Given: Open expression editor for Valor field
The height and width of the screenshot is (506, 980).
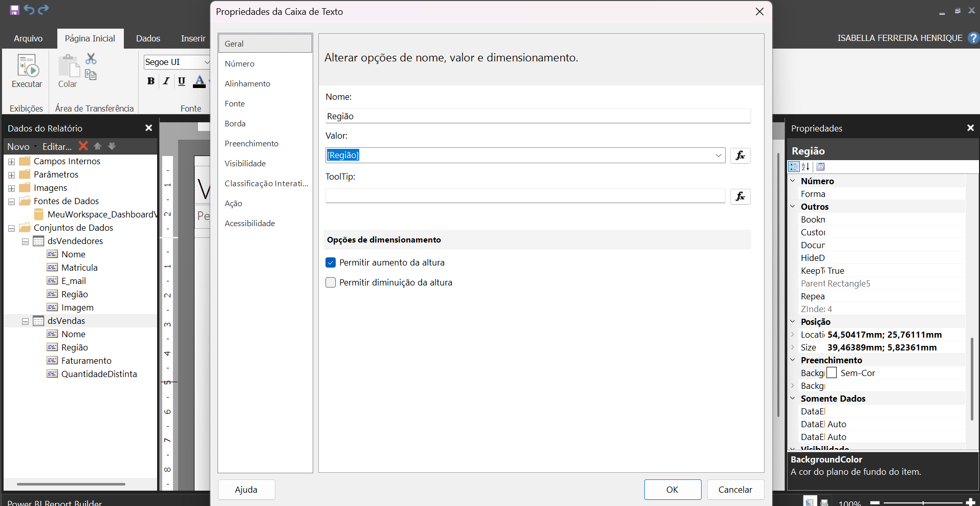Looking at the screenshot, I should (741, 156).
